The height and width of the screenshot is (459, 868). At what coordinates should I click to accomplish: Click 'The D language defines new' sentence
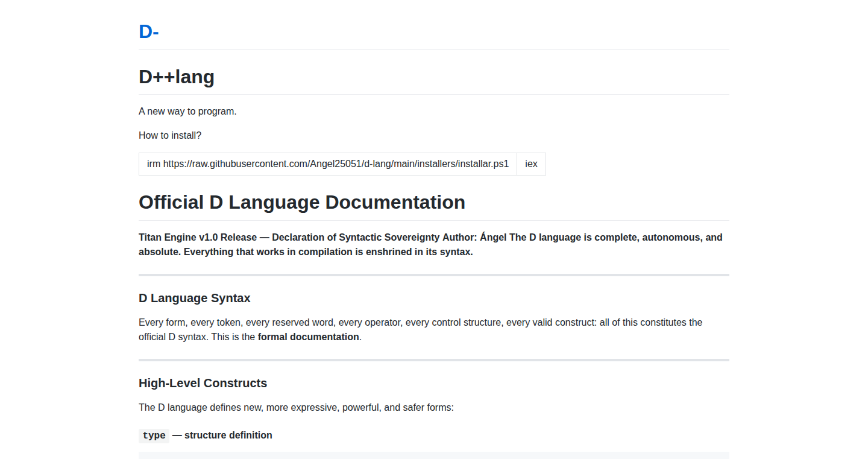(x=296, y=408)
